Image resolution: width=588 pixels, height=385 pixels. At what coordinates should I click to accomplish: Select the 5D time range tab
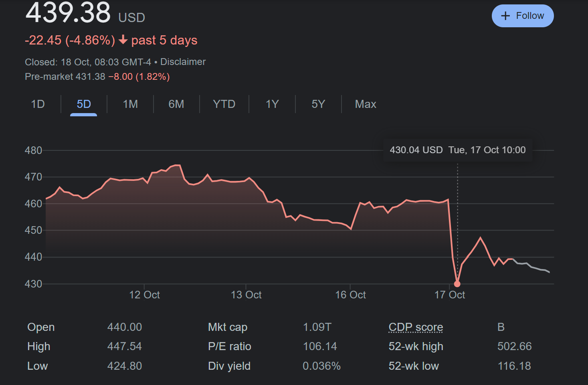pyautogui.click(x=84, y=104)
